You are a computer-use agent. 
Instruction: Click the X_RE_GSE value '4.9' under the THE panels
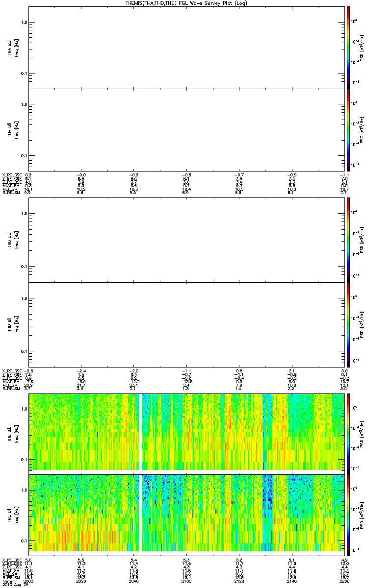click(x=343, y=560)
